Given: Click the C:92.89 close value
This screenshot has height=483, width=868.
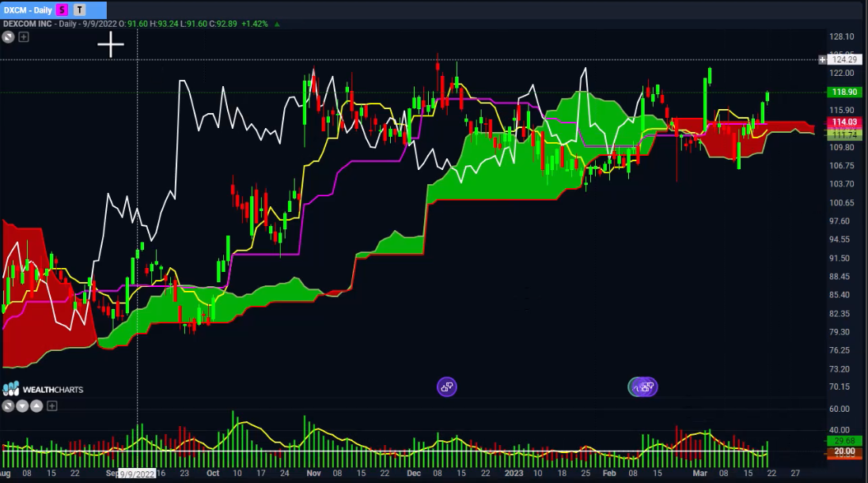Looking at the screenshot, I should pyautogui.click(x=222, y=24).
